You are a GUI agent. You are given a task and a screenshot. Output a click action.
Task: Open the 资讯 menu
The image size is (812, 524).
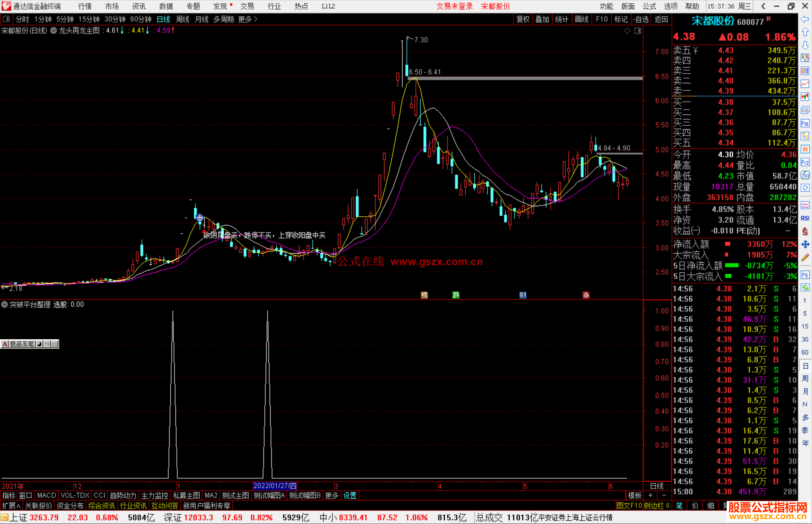(139, 6)
